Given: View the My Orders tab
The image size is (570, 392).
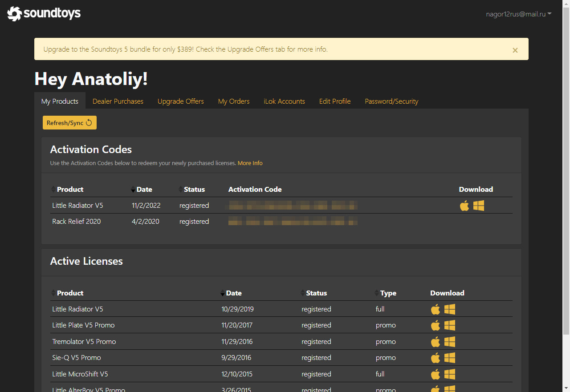Looking at the screenshot, I should tap(234, 101).
